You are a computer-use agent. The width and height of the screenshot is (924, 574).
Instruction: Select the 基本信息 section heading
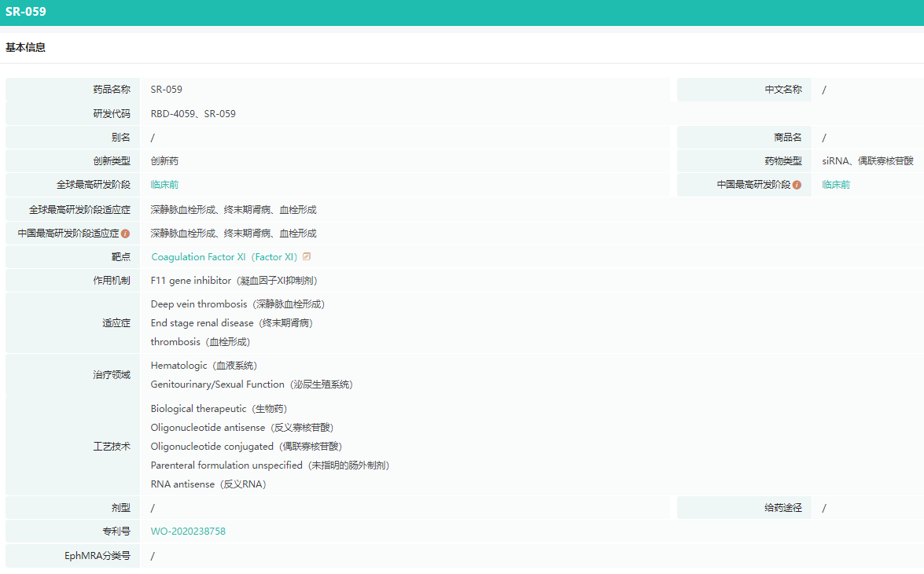(x=26, y=47)
